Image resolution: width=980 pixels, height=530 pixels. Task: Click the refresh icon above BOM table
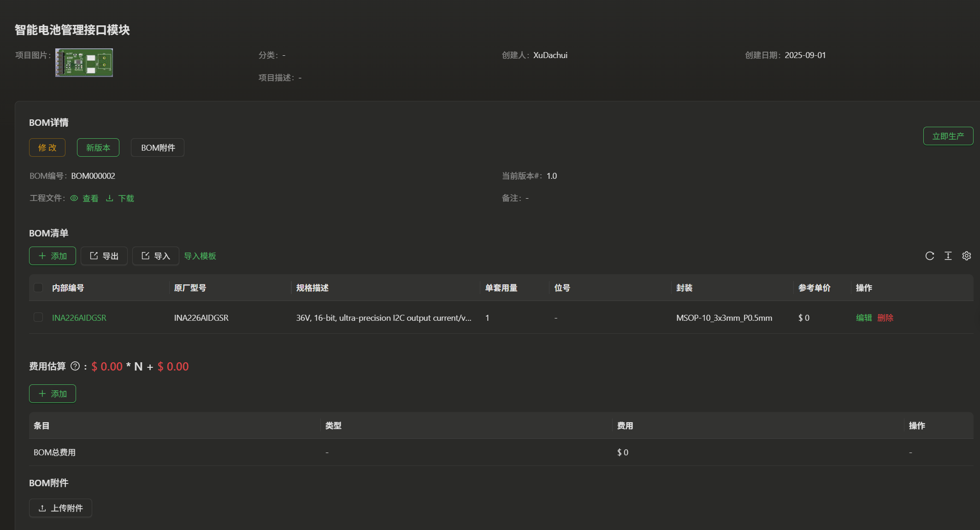(929, 256)
